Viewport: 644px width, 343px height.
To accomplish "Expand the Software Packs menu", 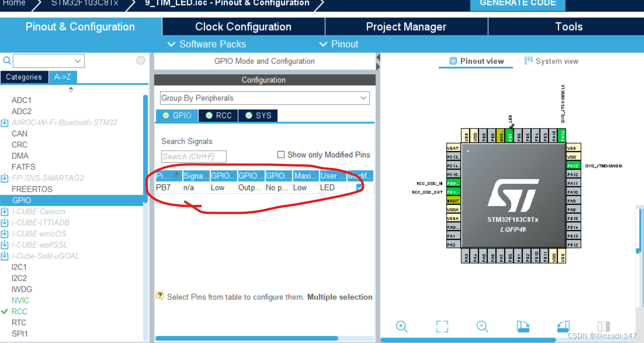I will 207,44.
